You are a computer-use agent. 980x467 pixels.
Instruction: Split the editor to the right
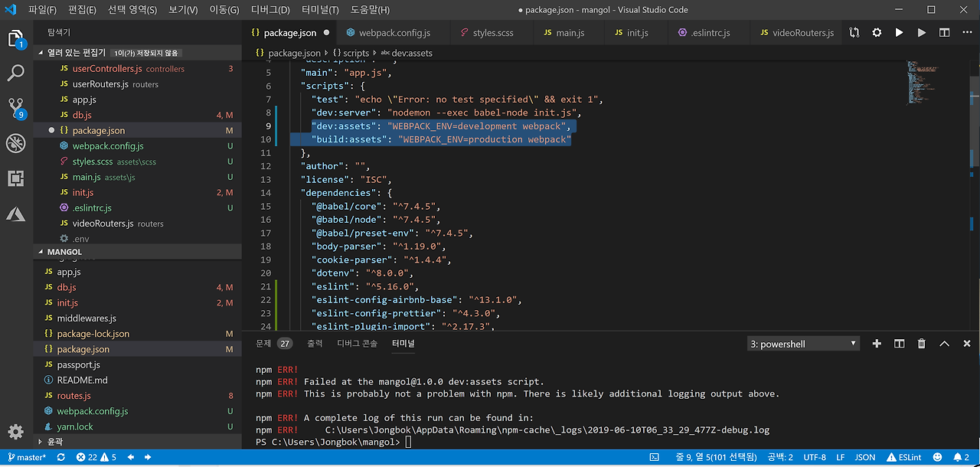tap(944, 33)
